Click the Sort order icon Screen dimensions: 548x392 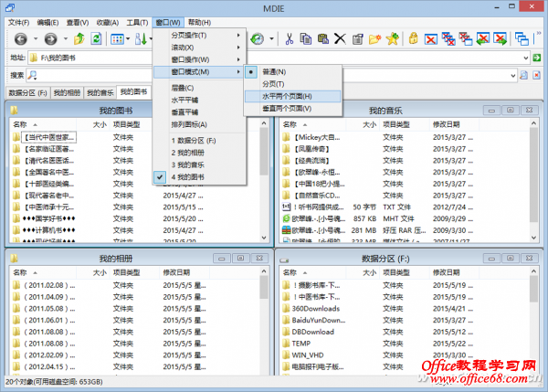[x=141, y=38]
